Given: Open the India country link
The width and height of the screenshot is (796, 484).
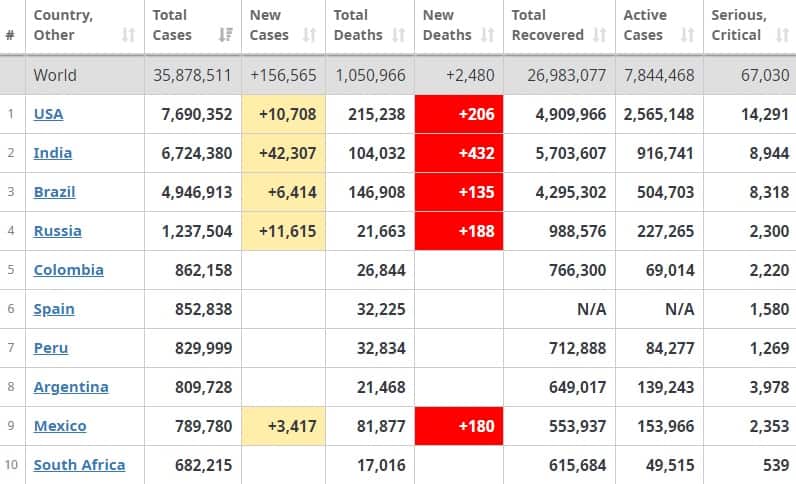Looking at the screenshot, I should [x=53, y=153].
